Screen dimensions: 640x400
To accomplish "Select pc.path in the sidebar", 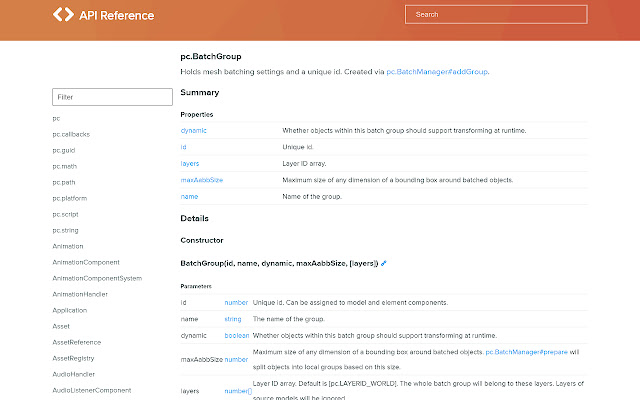I will click(64, 182).
